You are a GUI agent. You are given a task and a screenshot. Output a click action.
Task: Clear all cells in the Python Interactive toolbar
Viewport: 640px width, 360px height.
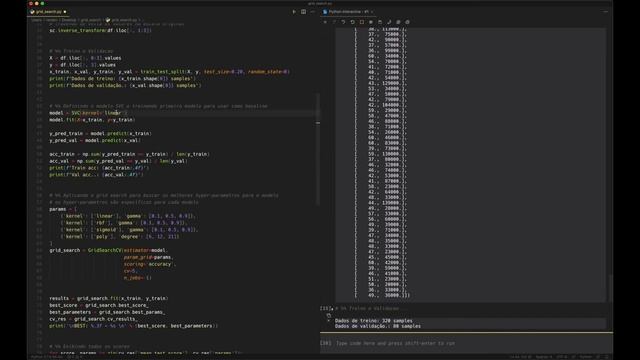tap(325, 22)
